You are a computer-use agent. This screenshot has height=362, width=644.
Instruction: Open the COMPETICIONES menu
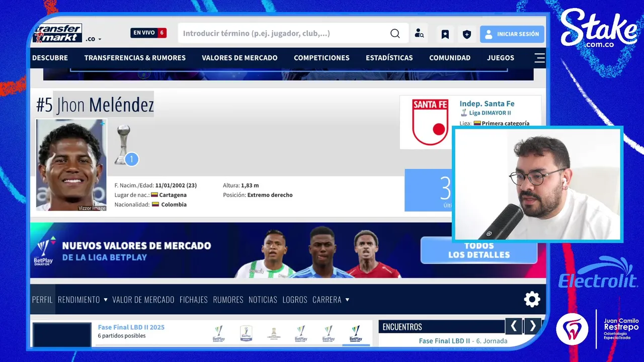pyautogui.click(x=321, y=58)
